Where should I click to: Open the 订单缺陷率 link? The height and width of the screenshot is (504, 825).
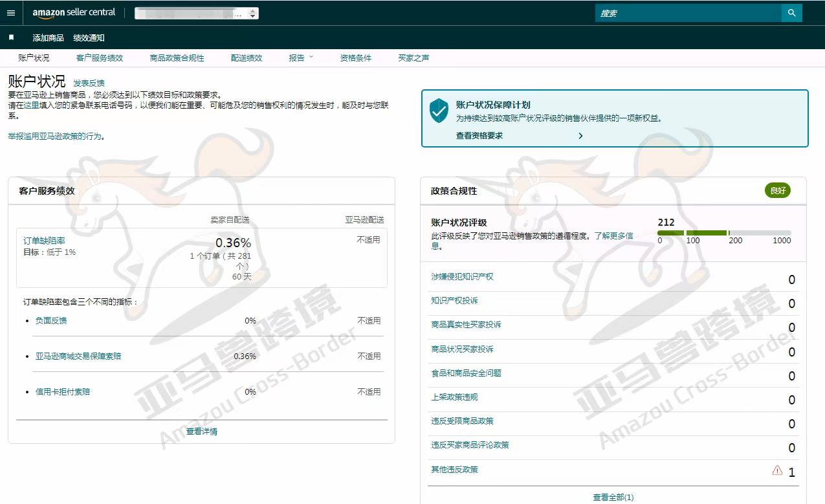pyautogui.click(x=44, y=241)
